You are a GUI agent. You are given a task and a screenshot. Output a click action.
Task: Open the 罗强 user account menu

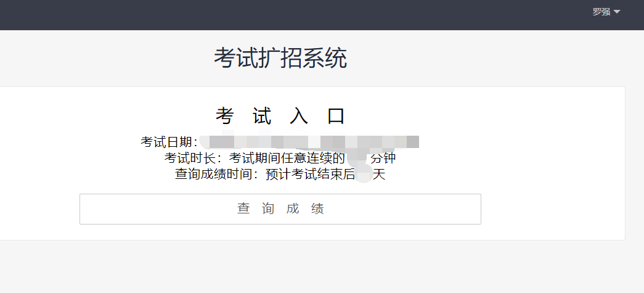click(601, 12)
